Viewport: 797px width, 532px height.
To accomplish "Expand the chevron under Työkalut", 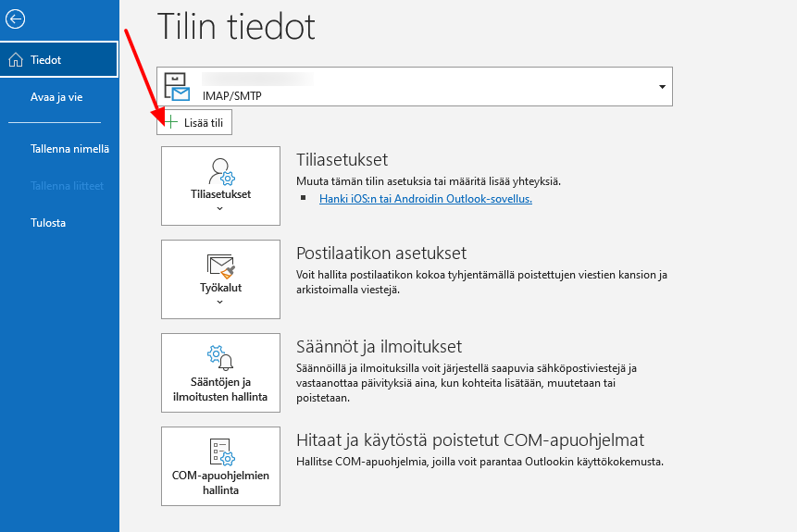I will (x=220, y=302).
